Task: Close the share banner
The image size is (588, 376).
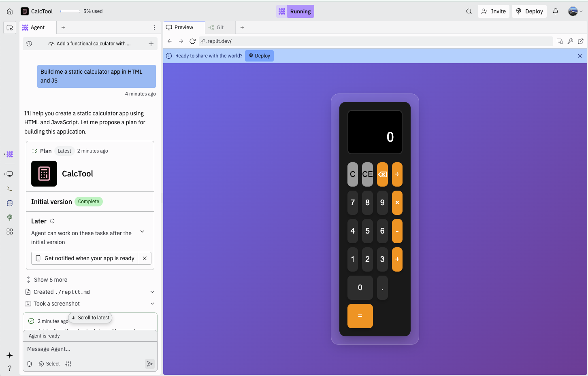Action: [580, 56]
